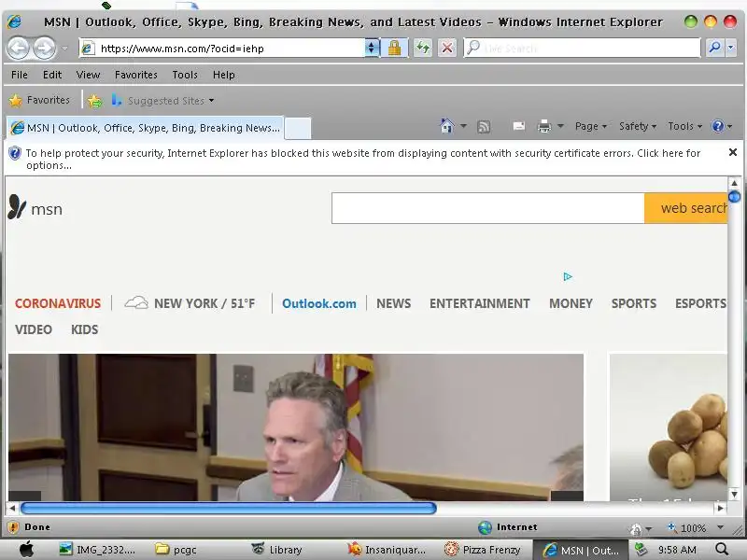Switch to the pcgc folder taskbar item
747x560 pixels.
pyautogui.click(x=176, y=550)
